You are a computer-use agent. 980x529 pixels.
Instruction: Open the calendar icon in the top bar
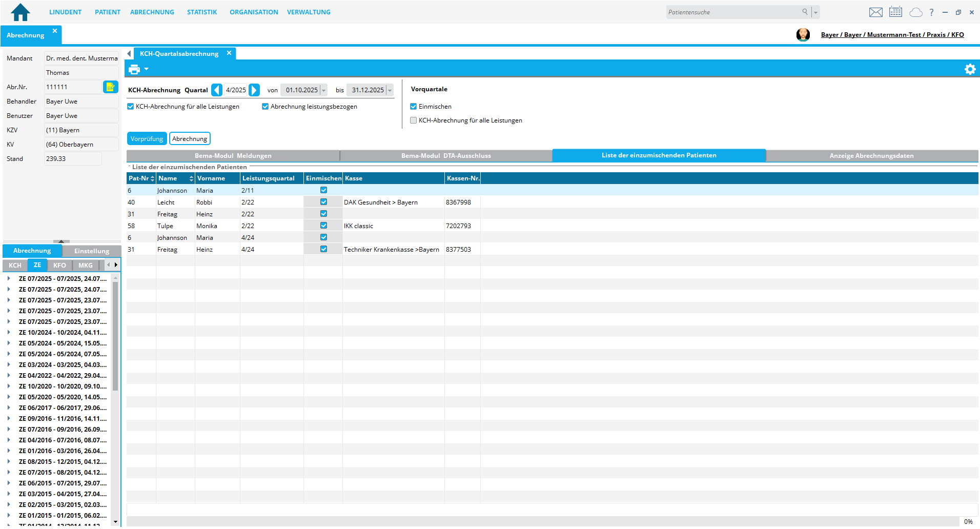coord(895,12)
